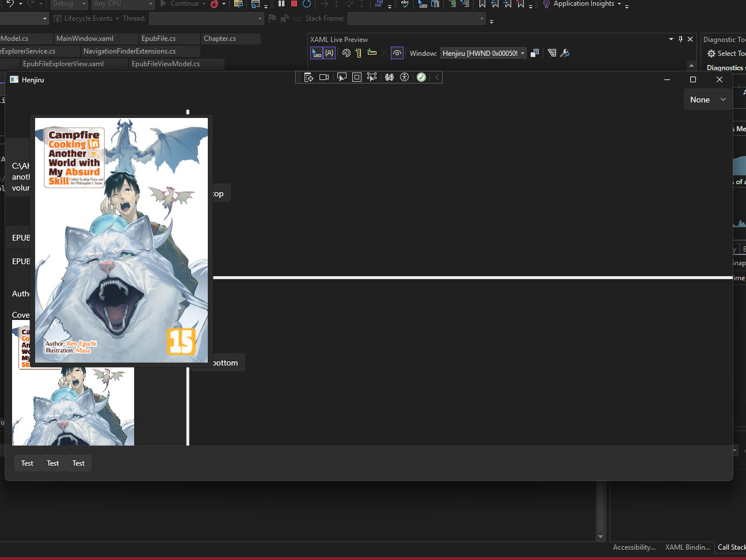Click the small cover thumbnail under Cover label

(73, 383)
